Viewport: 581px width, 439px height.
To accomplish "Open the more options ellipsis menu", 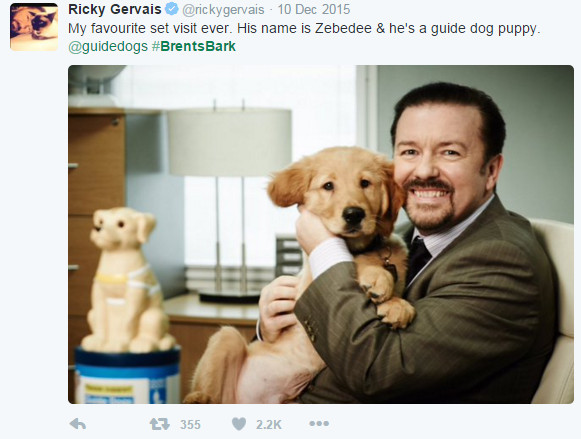I will pyautogui.click(x=319, y=423).
